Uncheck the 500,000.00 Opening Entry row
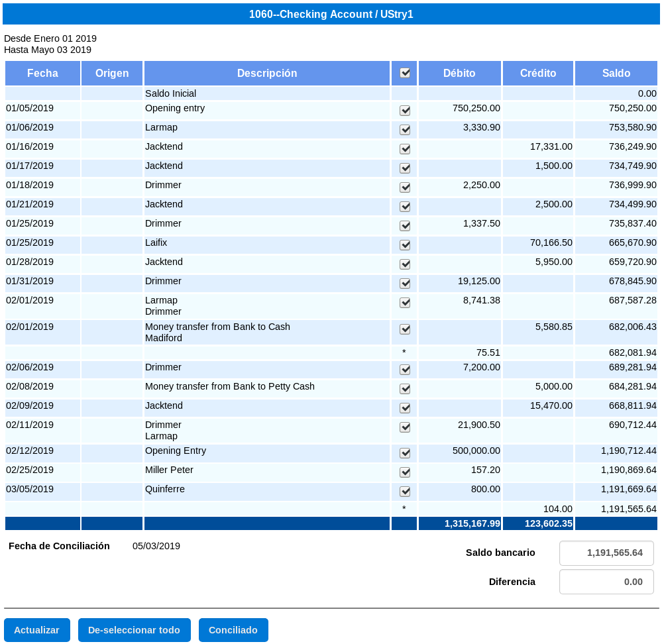Viewport: 662px width, 644px height. [405, 453]
